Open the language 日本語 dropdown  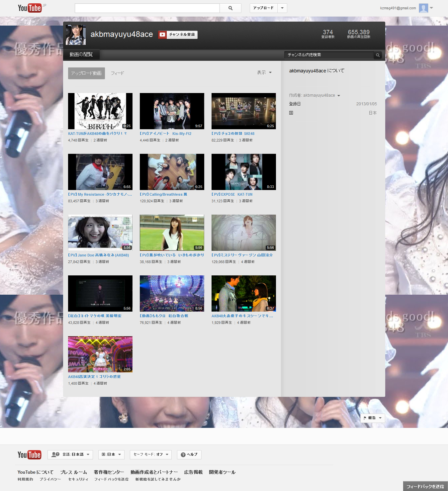(70, 454)
